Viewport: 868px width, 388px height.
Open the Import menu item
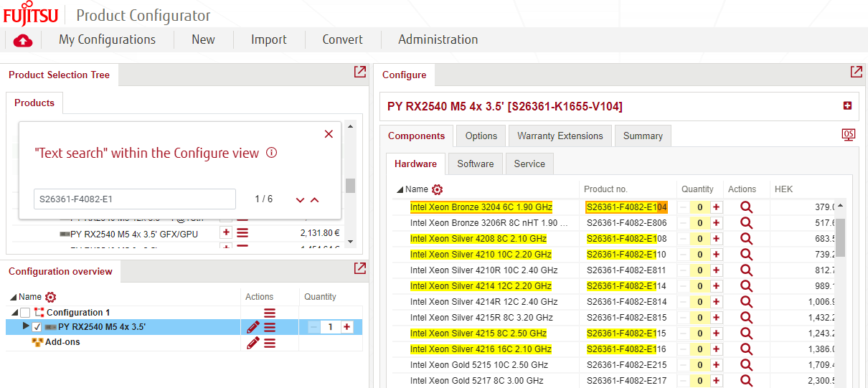(269, 39)
